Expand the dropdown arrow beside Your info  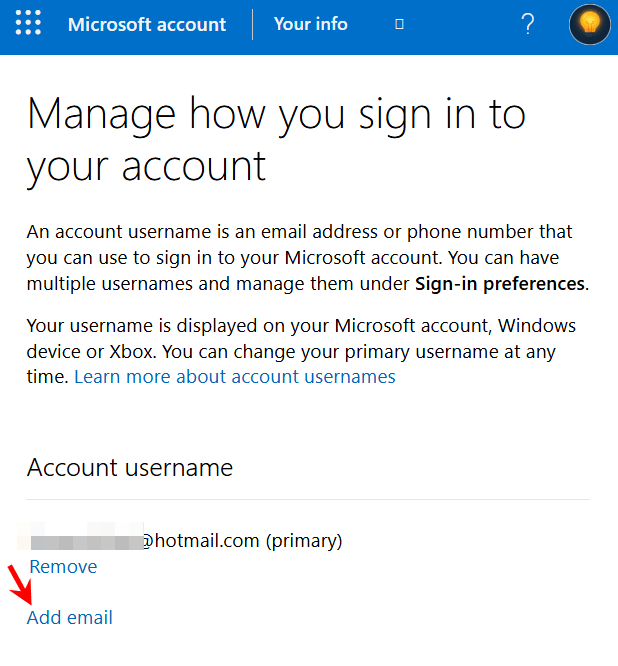click(x=399, y=24)
